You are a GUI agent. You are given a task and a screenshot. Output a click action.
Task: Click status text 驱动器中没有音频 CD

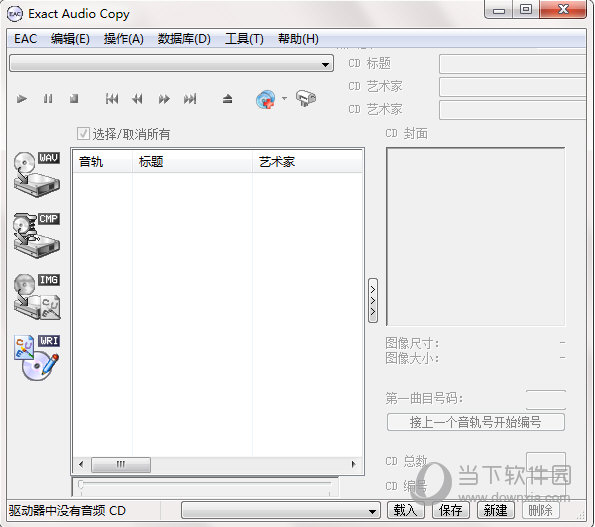point(67,511)
